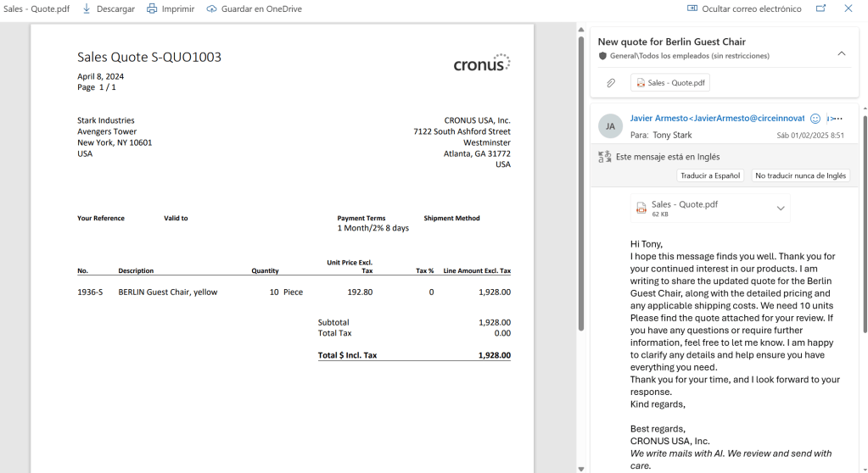This screenshot has height=473, width=868.
Task: Click the Line Amount Excl. Tax header
Action: click(x=477, y=271)
